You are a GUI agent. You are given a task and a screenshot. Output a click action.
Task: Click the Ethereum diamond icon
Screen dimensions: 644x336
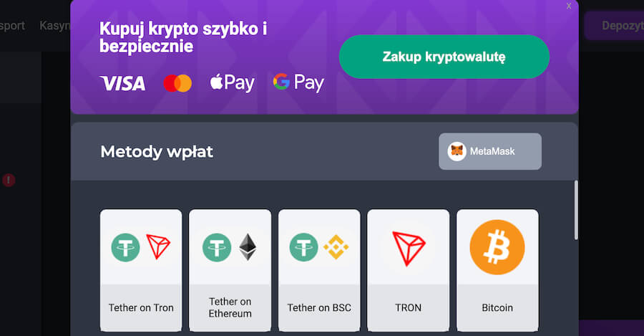248,247
